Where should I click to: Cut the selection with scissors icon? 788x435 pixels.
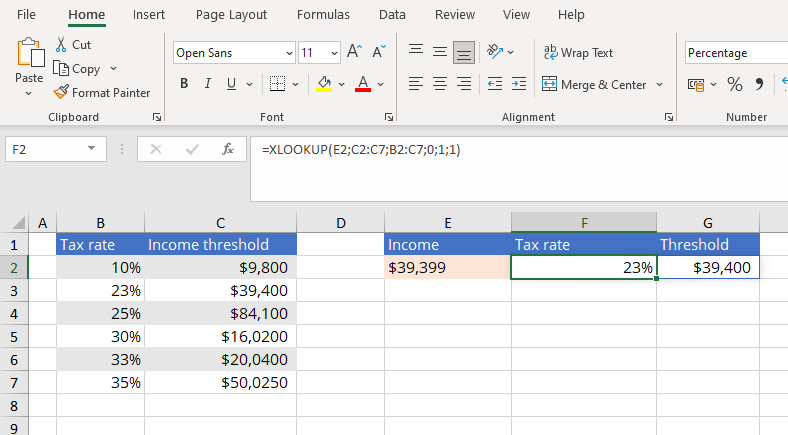[x=61, y=45]
